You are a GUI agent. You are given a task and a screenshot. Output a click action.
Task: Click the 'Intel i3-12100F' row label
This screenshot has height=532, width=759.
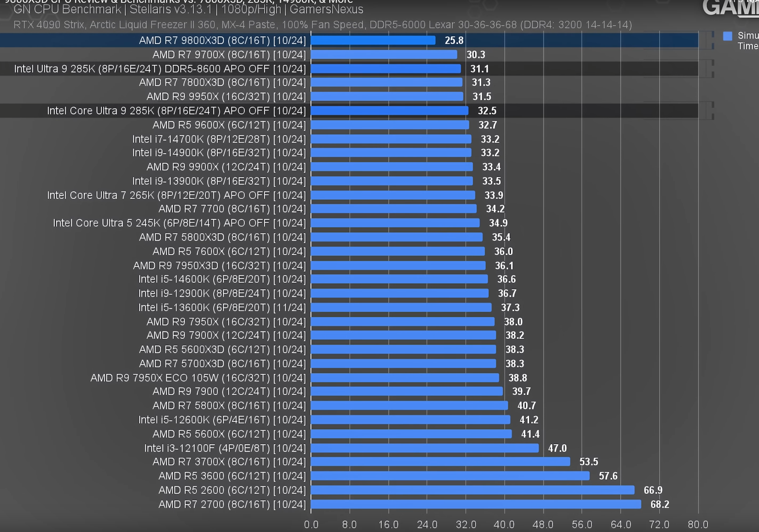[225, 448]
